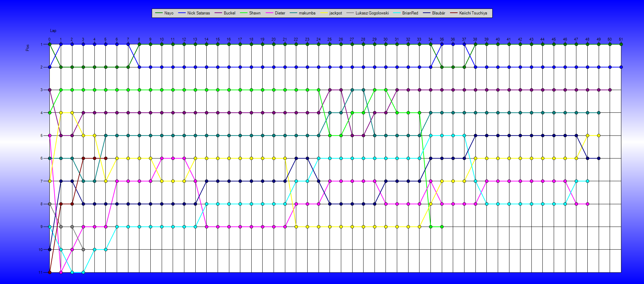Screen dimensions: 644x284
Task: Click the Lap axis title
Action: (53, 31)
